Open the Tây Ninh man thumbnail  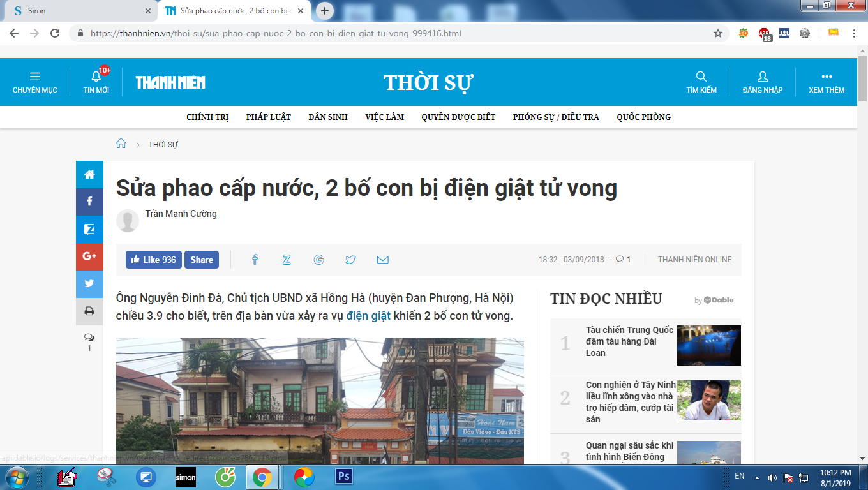[x=709, y=400]
